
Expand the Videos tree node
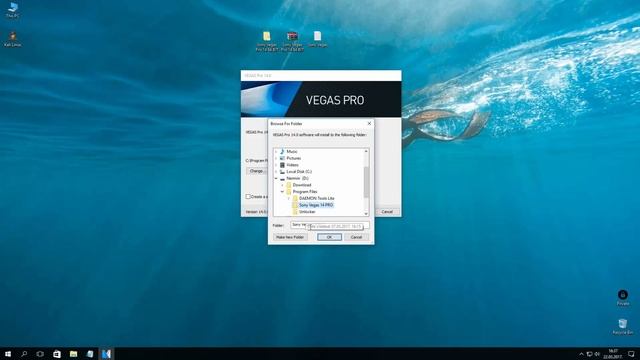tap(276, 165)
